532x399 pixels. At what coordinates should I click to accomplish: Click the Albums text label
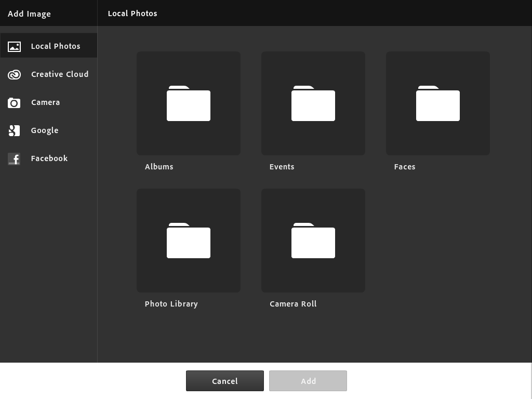point(159,167)
